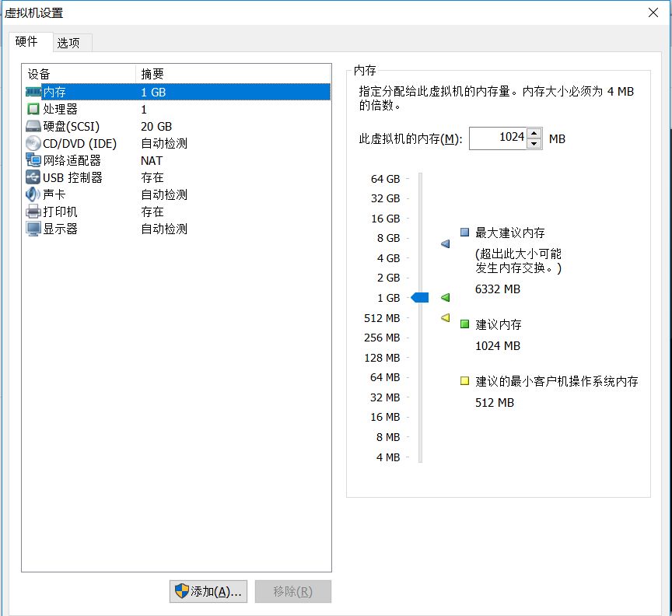Select the CD/DVD (IDE) device row
The image size is (672, 616).
(x=177, y=143)
